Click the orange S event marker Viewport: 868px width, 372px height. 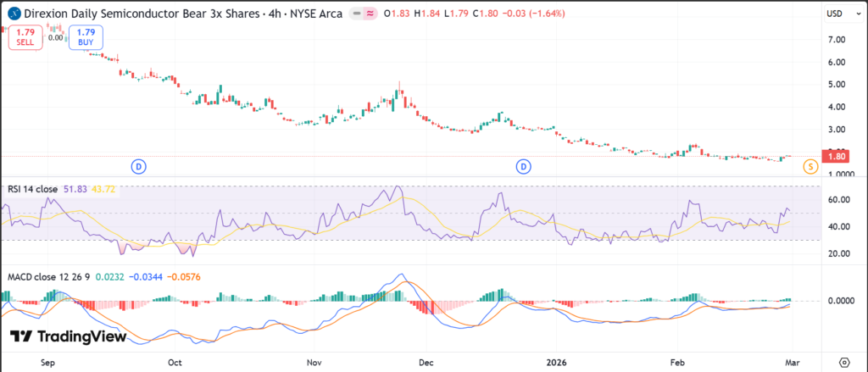point(811,166)
